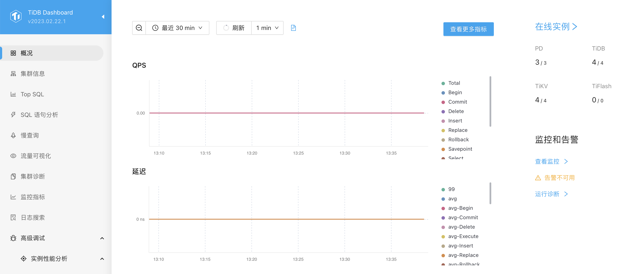This screenshot has width=644, height=274.
Task: Click the zoom out magnifier icon
Action: pos(139,28)
